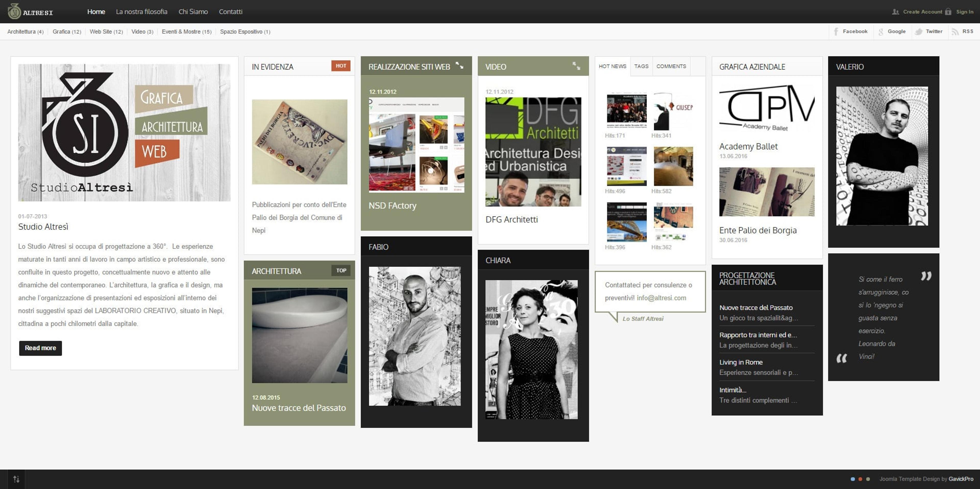This screenshot has width=980, height=489.
Task: Open the Studio Altresì article title
Action: coord(43,227)
